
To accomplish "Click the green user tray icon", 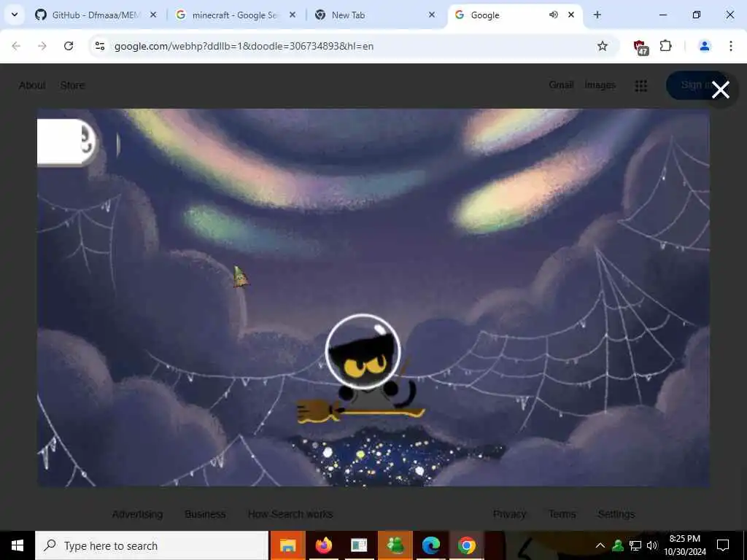I will [618, 545].
